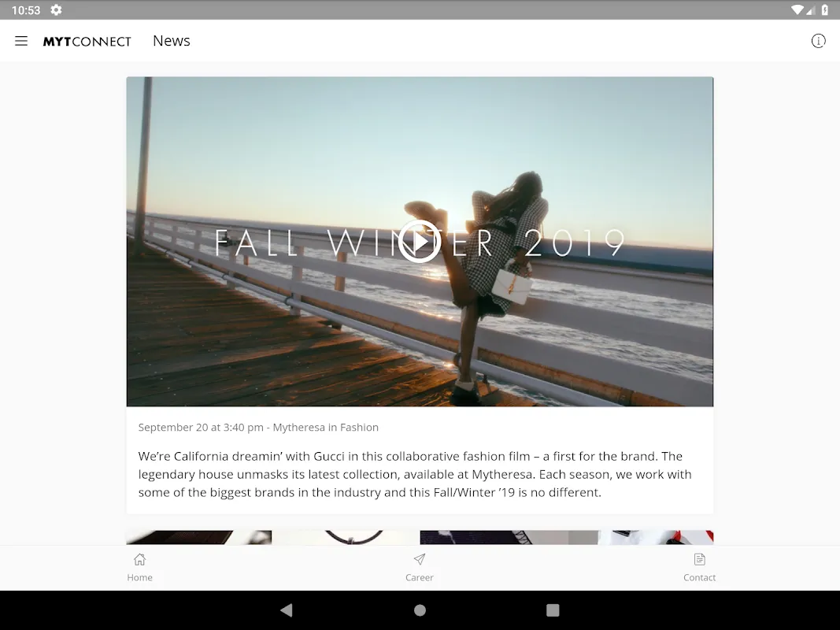This screenshot has width=840, height=630.
Task: Click the News page title
Action: click(x=171, y=41)
